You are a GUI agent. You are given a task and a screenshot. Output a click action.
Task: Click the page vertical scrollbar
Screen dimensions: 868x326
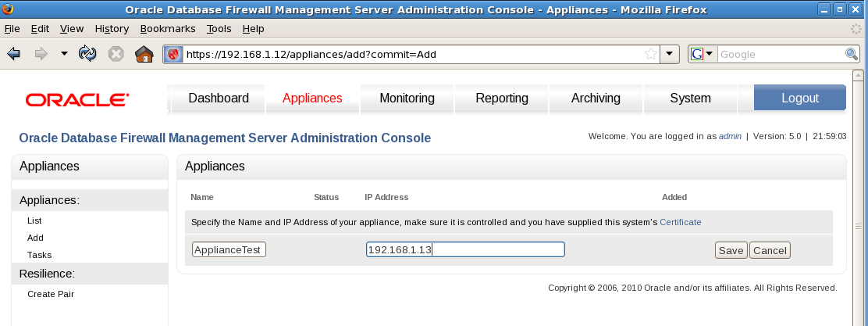(x=859, y=195)
